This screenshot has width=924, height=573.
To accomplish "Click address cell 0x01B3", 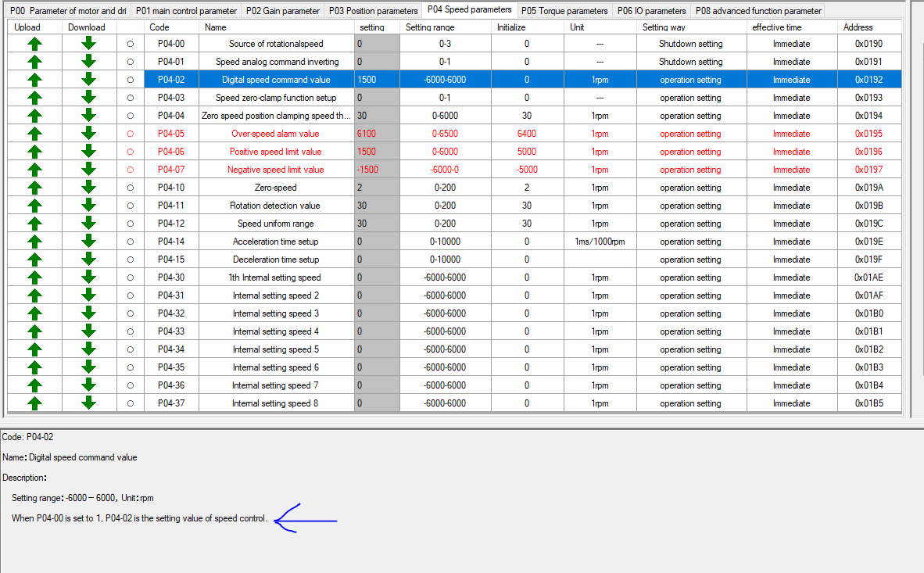I will [869, 367].
